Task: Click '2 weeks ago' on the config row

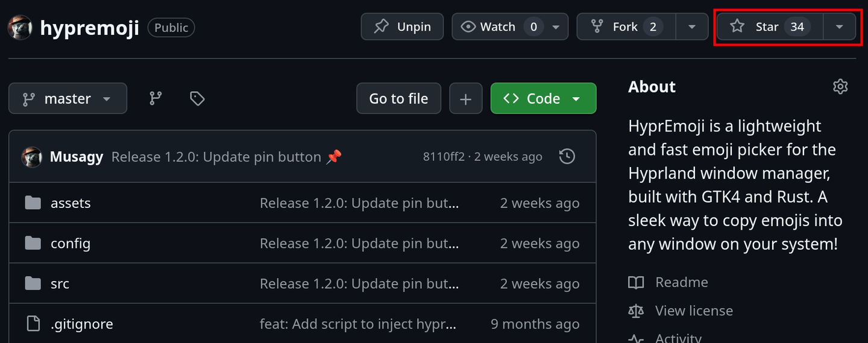Action: click(540, 244)
